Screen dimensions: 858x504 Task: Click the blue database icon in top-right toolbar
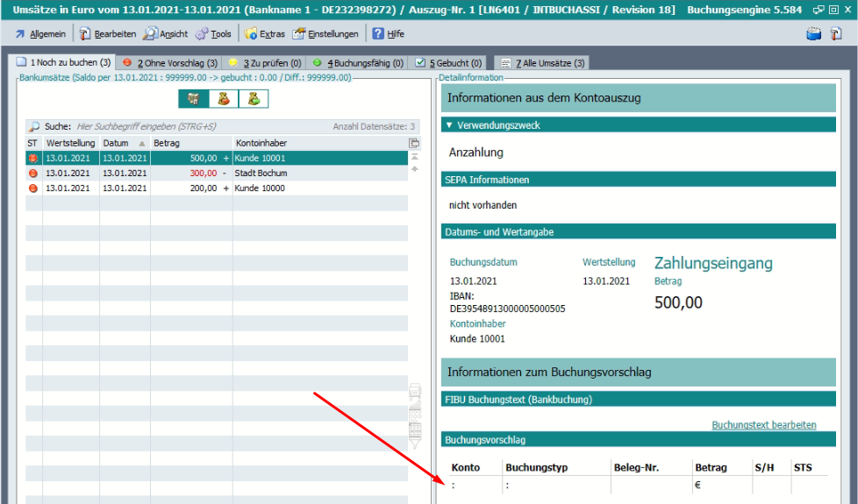tap(813, 34)
